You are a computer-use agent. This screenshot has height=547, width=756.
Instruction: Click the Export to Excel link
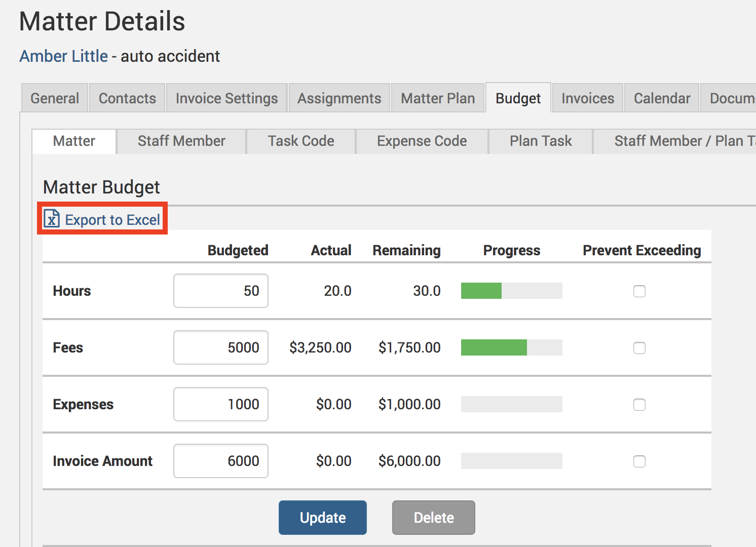click(112, 220)
